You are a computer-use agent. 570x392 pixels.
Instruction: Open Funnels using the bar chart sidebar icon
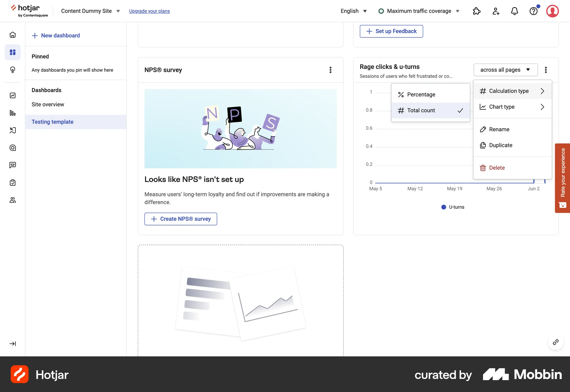[12, 113]
